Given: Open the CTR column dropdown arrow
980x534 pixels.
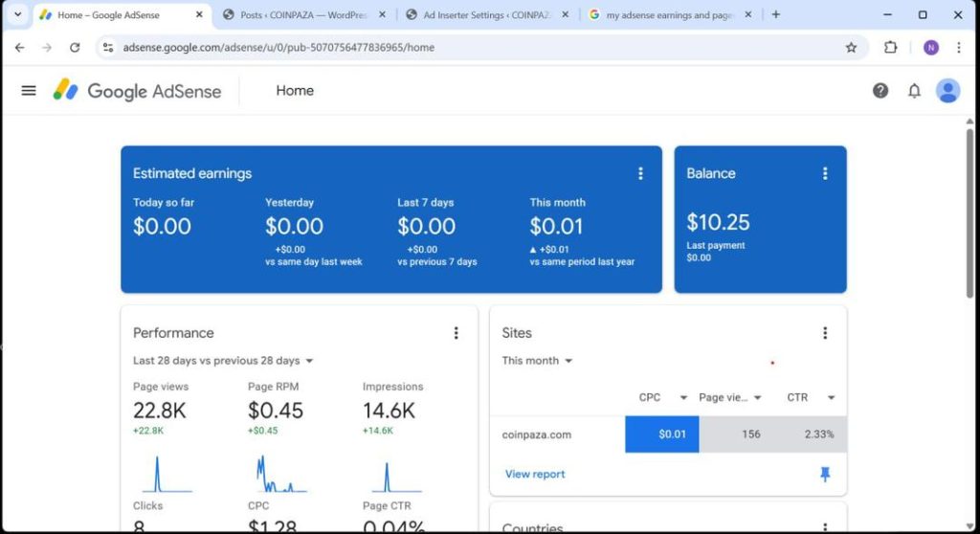Looking at the screenshot, I should [x=831, y=398].
